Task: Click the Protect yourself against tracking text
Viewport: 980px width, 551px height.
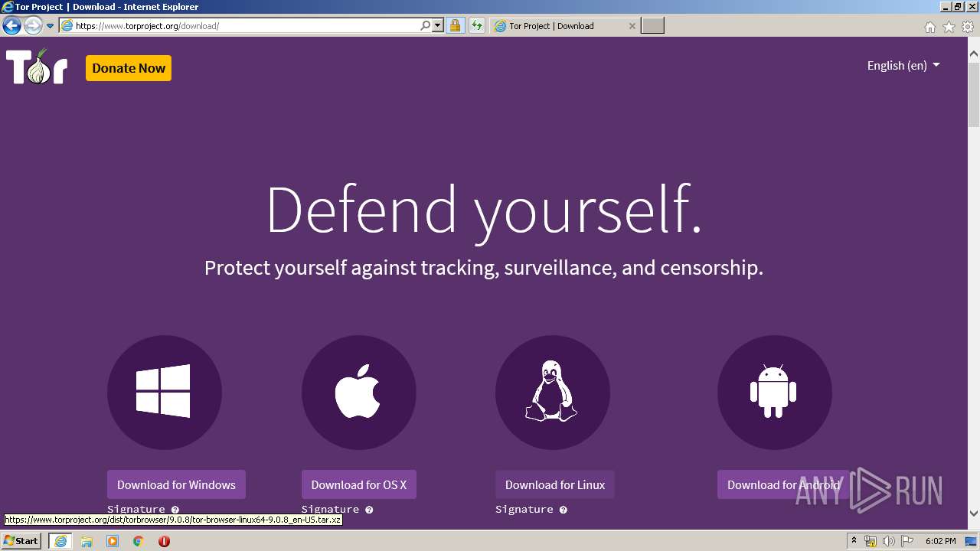Action: point(484,268)
